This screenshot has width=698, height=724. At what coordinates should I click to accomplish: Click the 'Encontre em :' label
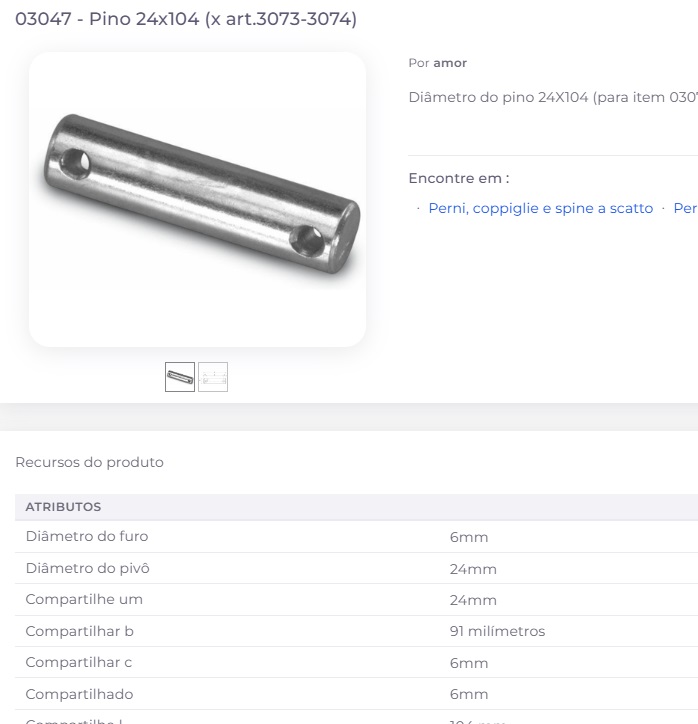coord(459,178)
